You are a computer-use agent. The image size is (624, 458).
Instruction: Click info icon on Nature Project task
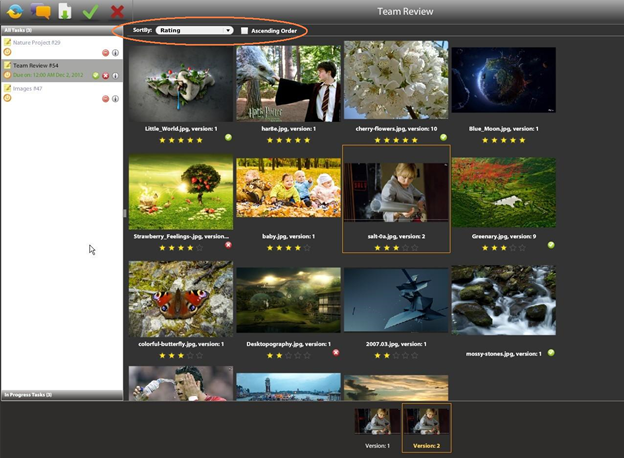(115, 52)
